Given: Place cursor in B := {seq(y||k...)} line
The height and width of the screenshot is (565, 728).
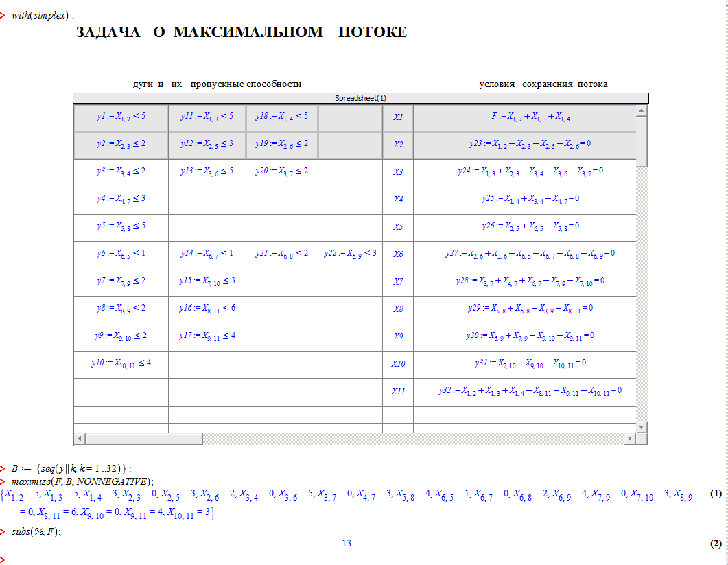Looking at the screenshot, I should (71, 468).
